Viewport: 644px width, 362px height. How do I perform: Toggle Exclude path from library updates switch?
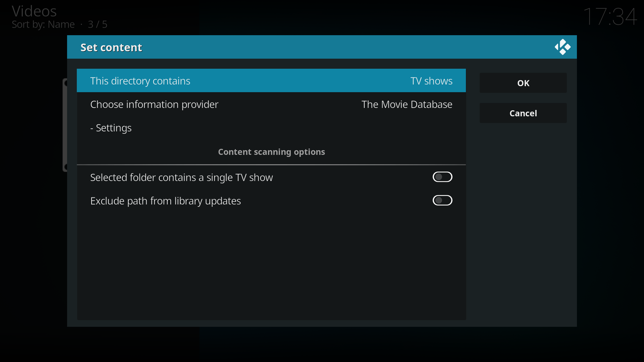point(442,200)
